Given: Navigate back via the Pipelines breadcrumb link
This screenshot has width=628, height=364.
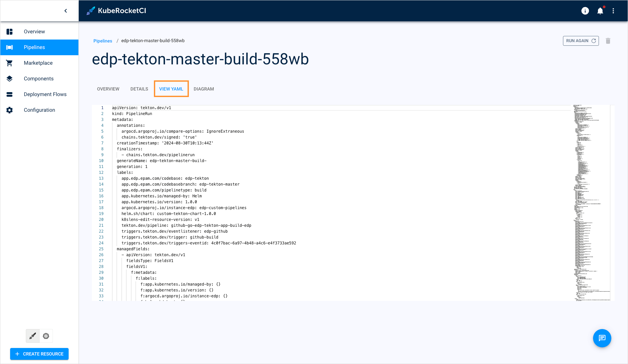Looking at the screenshot, I should point(103,41).
